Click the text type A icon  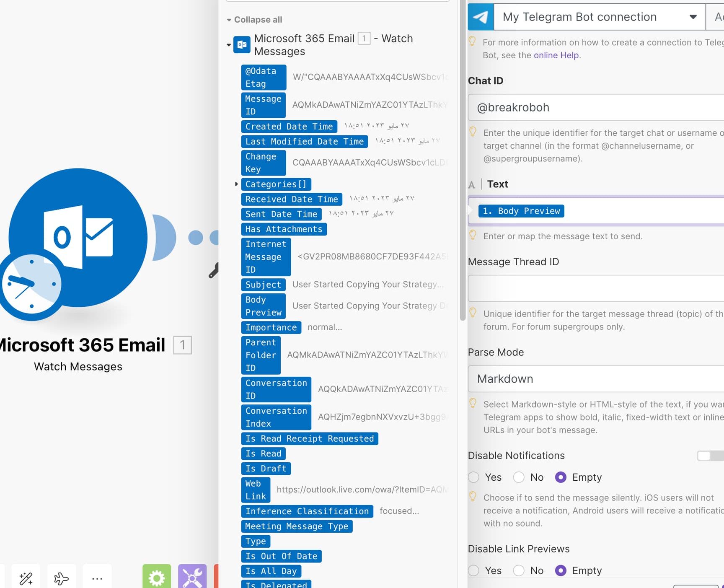click(472, 184)
